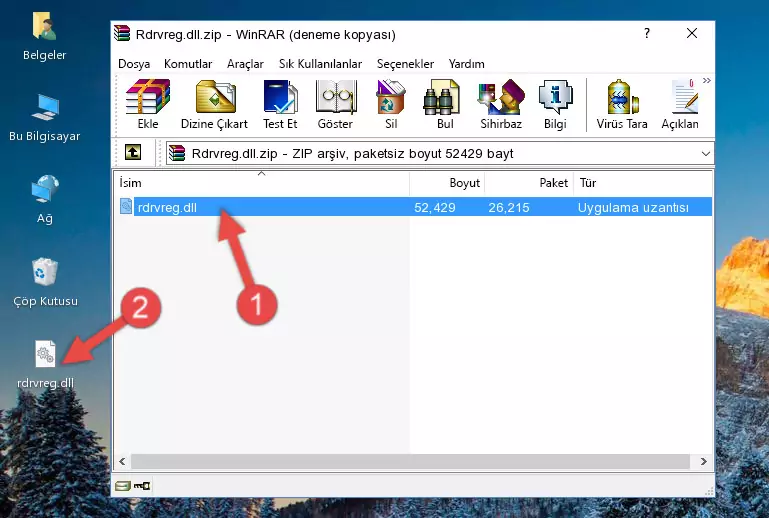
Task: Click the horizontal scrollbar right arrow
Action: pyautogui.click(x=704, y=461)
